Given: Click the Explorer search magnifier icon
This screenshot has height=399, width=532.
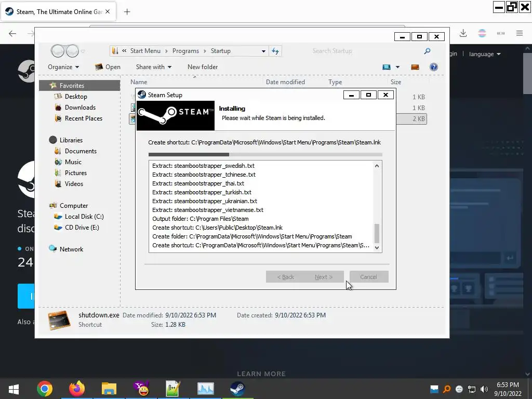Looking at the screenshot, I should coord(427,51).
